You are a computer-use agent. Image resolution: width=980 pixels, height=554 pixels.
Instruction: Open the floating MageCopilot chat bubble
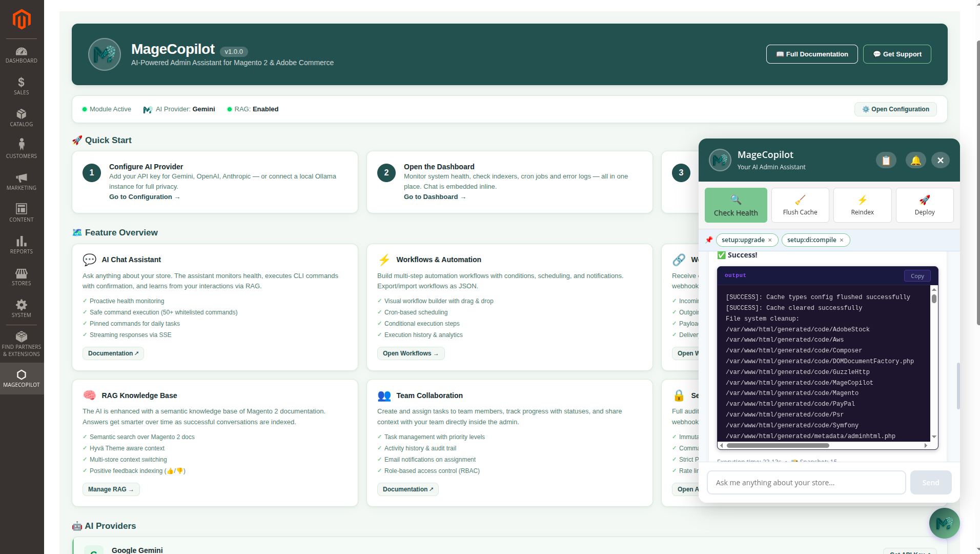pos(944,523)
